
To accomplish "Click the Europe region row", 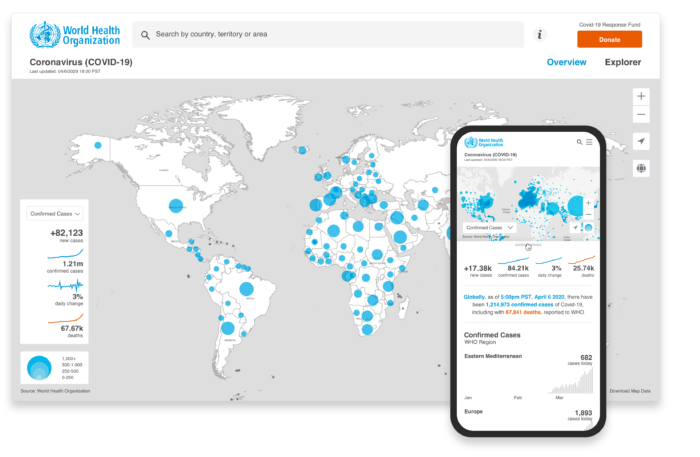I will (x=529, y=419).
